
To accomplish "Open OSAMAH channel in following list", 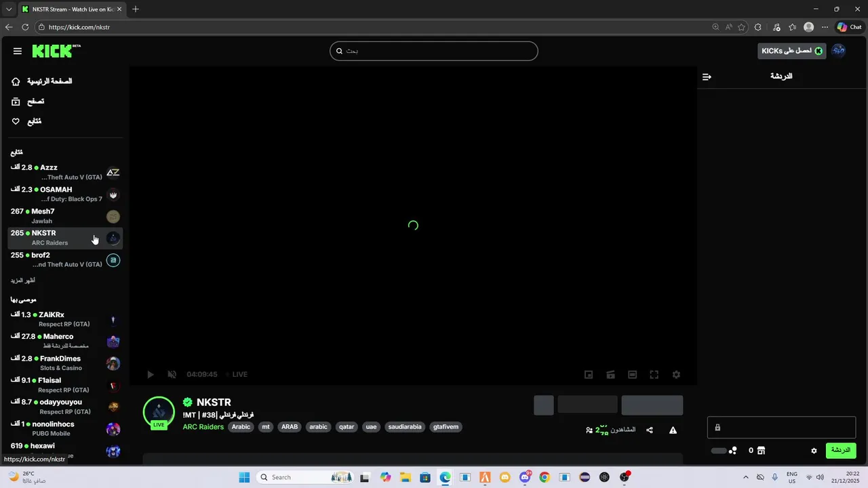I will (x=65, y=195).
